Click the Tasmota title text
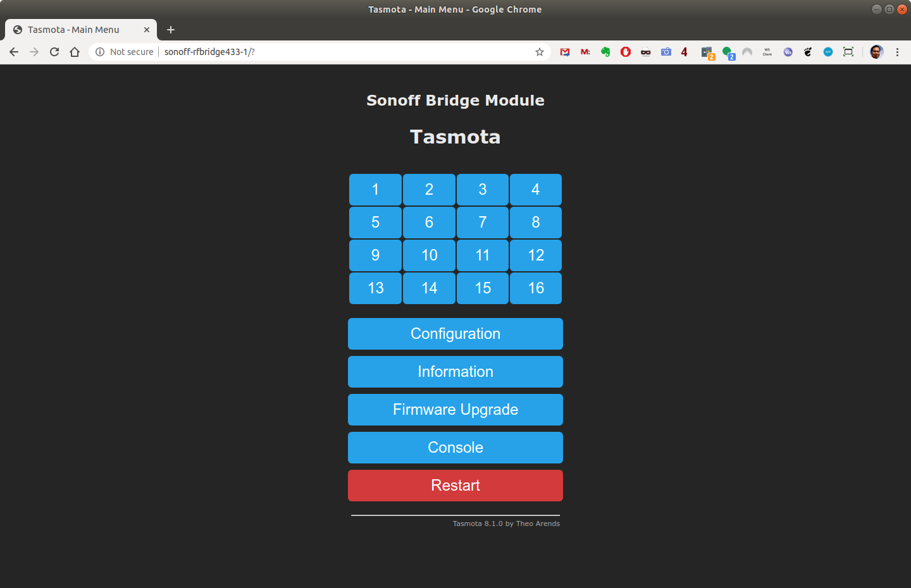 pyautogui.click(x=455, y=137)
